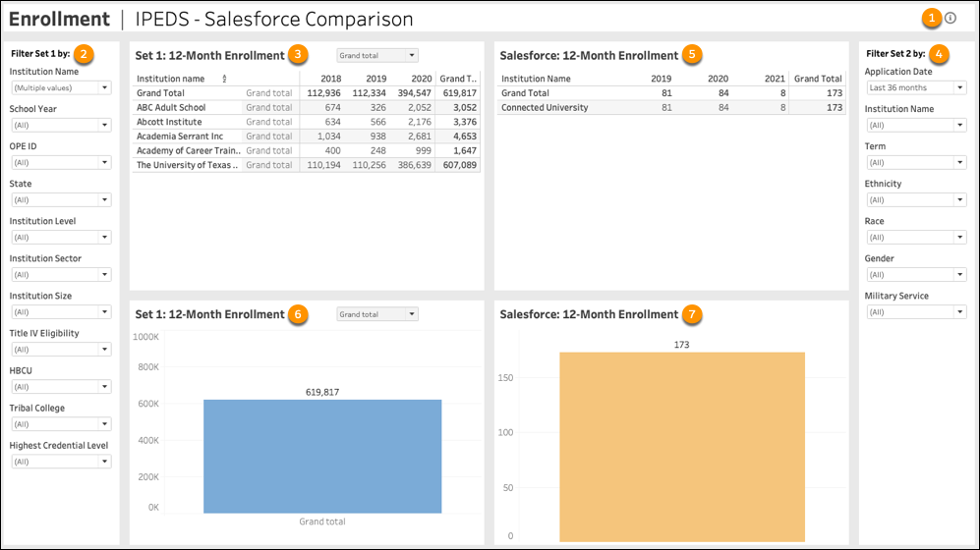
Task: Open Application Date Last 36 months dropdown
Action: (916, 88)
